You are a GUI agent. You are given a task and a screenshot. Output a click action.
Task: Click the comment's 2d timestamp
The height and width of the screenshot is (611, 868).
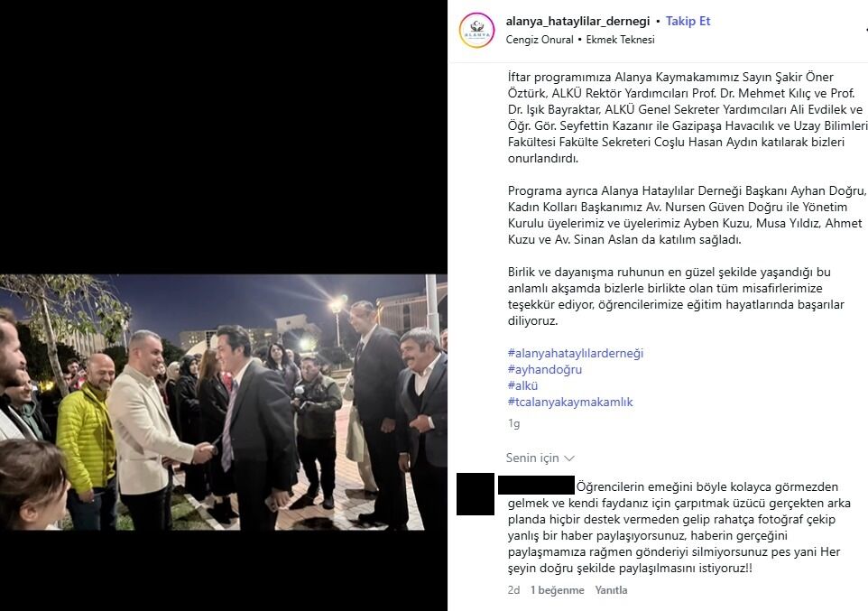click(x=513, y=590)
